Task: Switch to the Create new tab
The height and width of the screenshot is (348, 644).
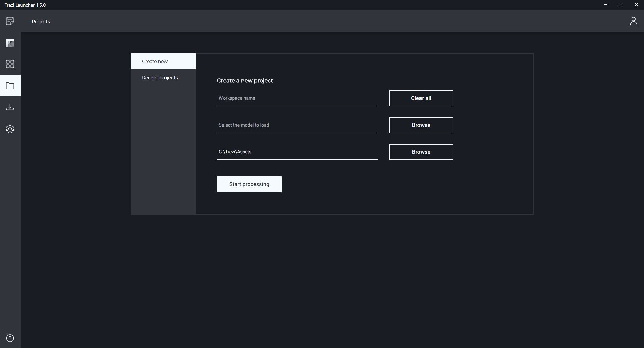Action: pyautogui.click(x=163, y=61)
